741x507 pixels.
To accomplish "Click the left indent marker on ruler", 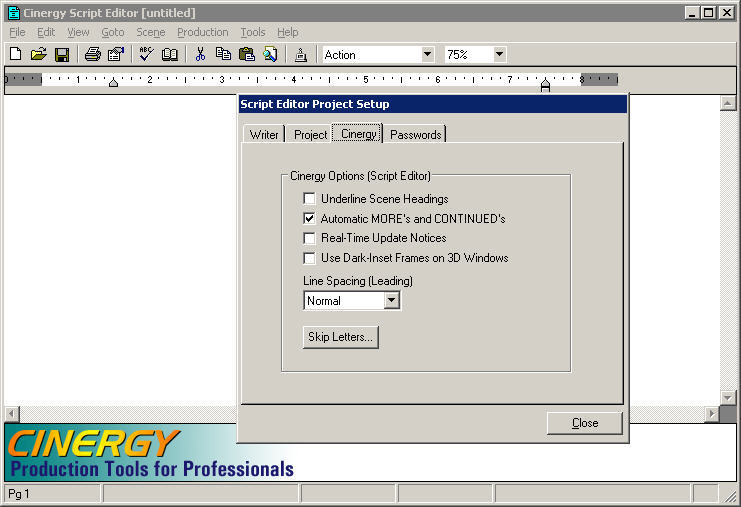I will pos(113,83).
